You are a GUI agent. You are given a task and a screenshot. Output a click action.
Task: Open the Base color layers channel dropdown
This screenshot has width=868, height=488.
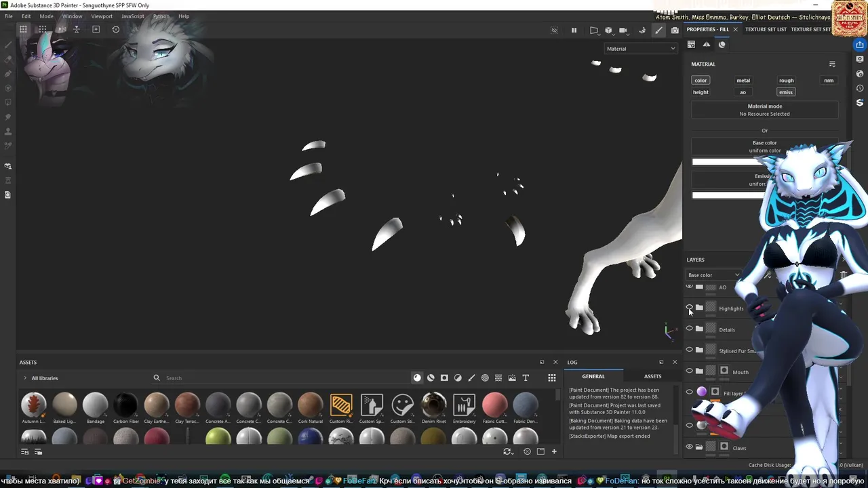[x=713, y=275]
